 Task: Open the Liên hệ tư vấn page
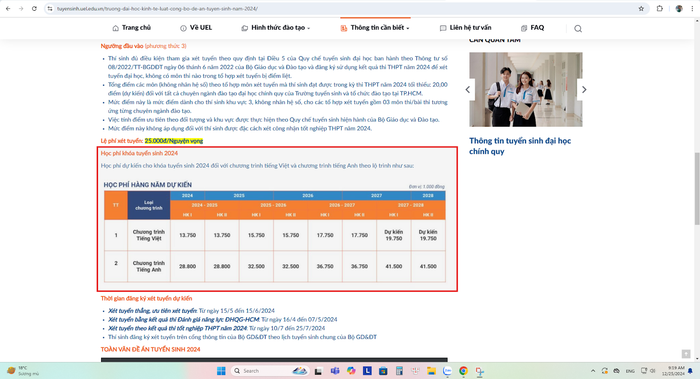pyautogui.click(x=465, y=28)
